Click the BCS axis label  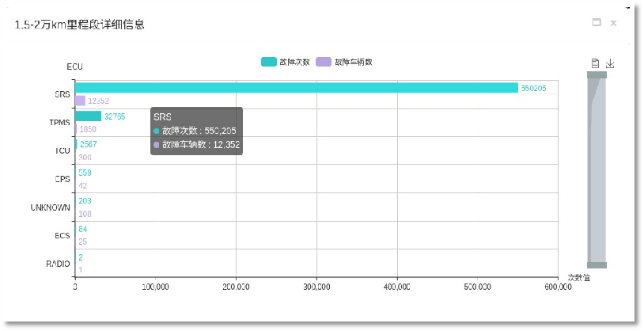[62, 236]
